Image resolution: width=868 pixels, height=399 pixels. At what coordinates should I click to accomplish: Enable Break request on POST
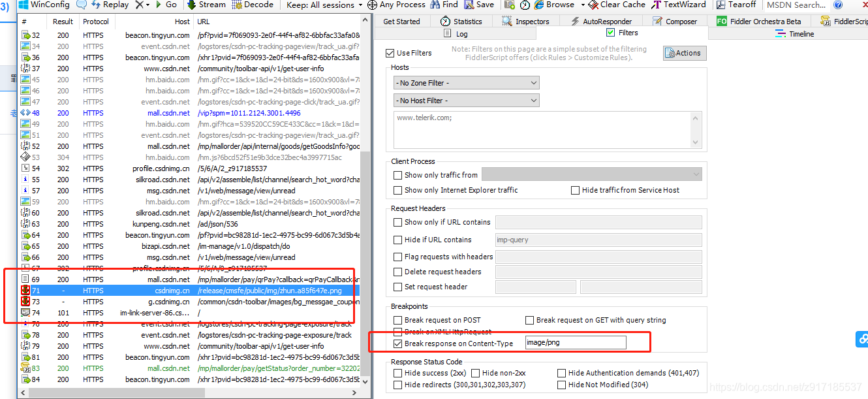coord(397,320)
